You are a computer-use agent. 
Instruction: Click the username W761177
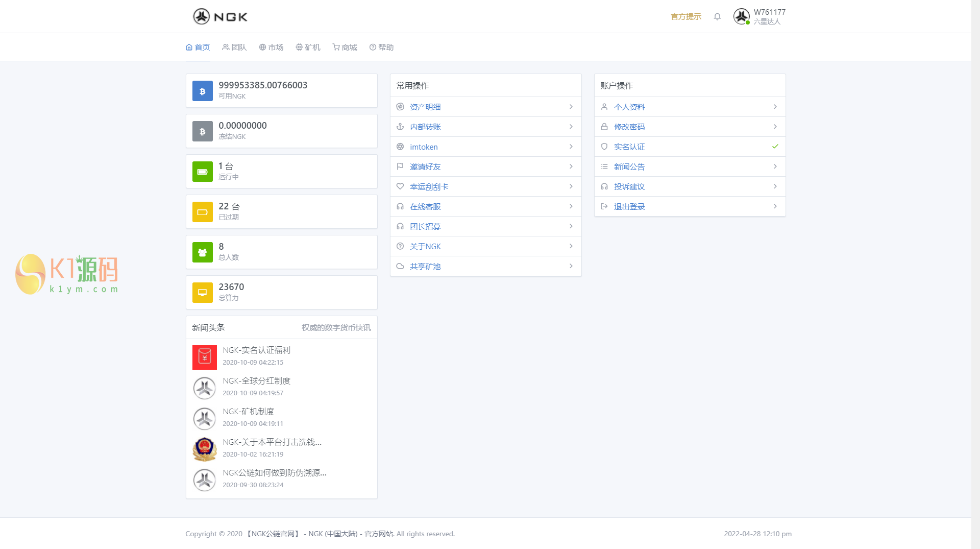pos(770,12)
